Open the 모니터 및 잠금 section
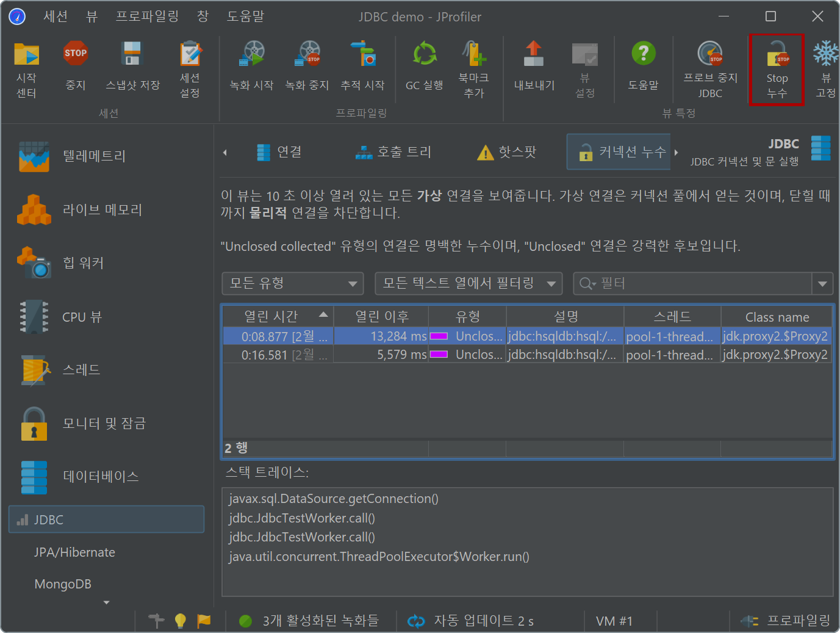The image size is (840, 633). pos(82,424)
